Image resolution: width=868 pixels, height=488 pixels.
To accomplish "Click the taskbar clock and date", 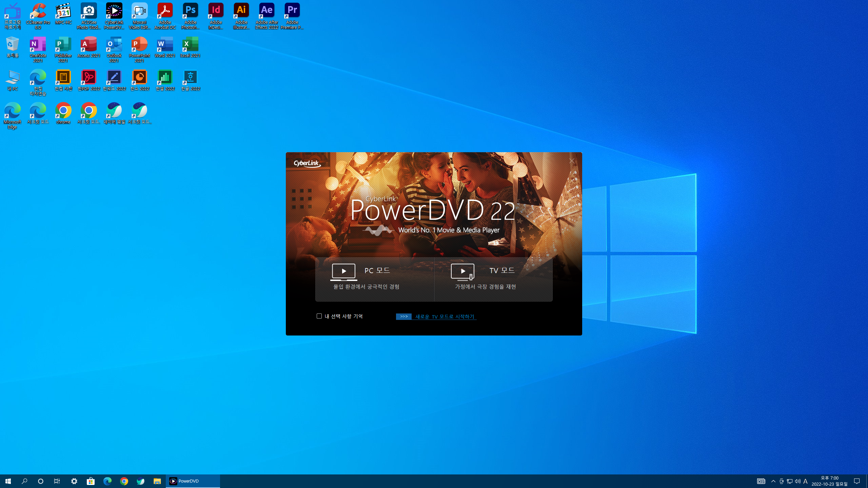I will tap(829, 481).
